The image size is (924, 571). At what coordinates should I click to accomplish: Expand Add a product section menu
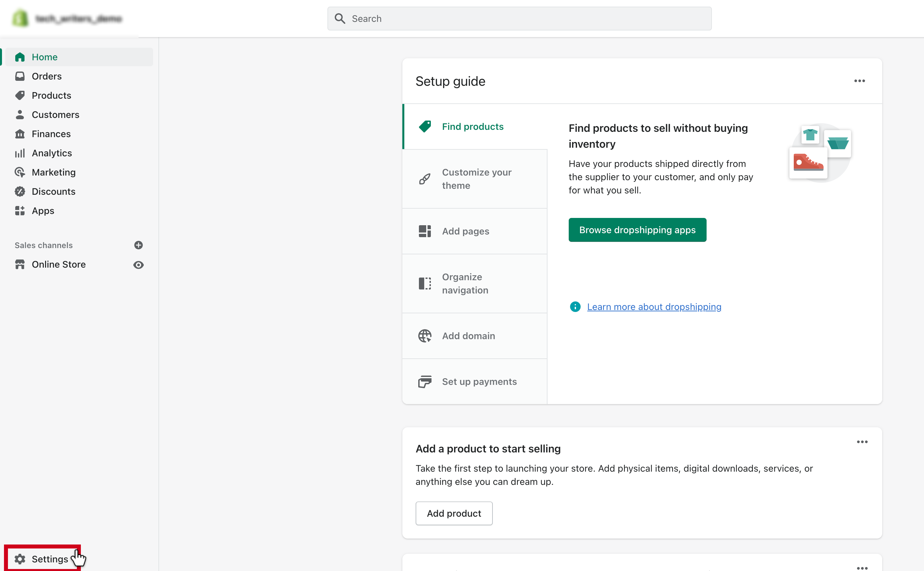point(863,442)
